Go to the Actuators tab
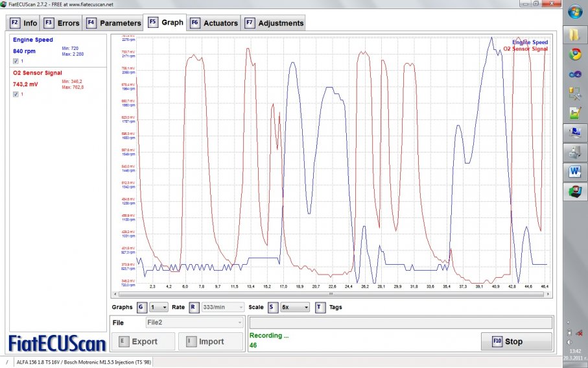Screen dimensions: 588x368 214,23
